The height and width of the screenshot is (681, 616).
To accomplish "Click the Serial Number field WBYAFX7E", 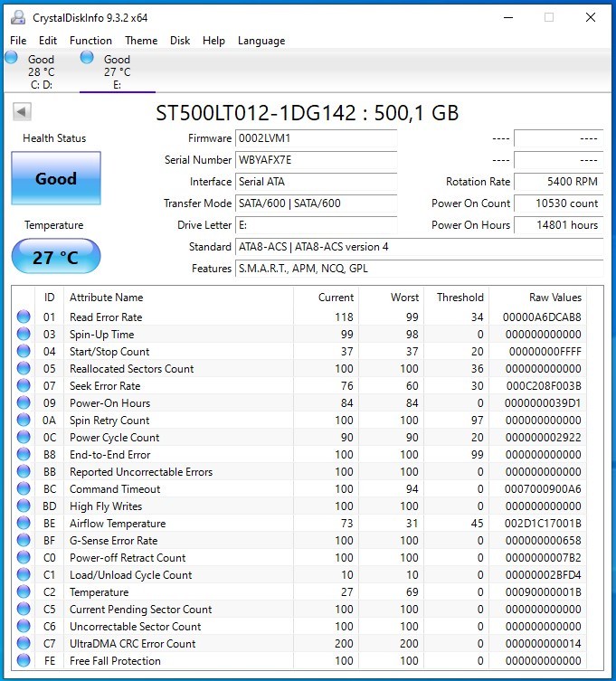I will [317, 160].
